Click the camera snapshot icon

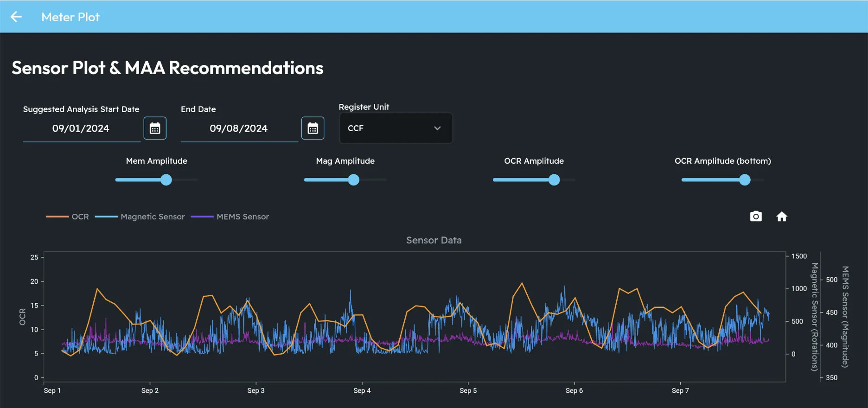(x=756, y=217)
